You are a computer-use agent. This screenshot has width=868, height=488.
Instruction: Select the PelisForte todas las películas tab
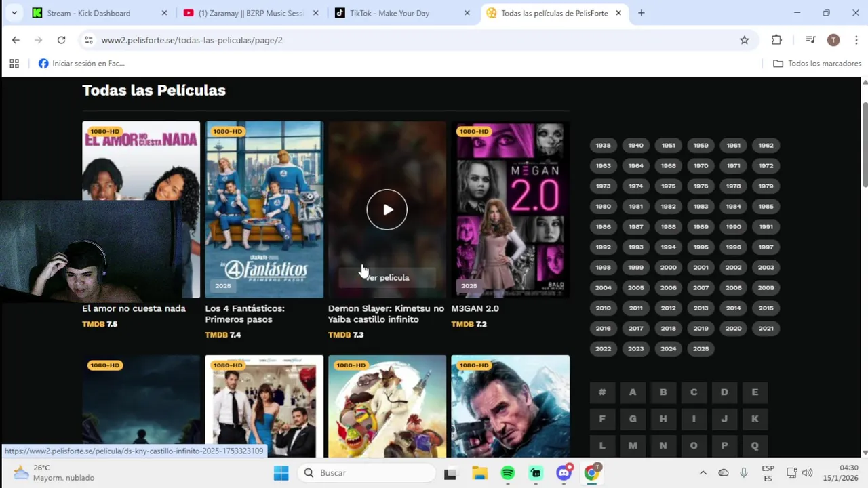pyautogui.click(x=554, y=13)
